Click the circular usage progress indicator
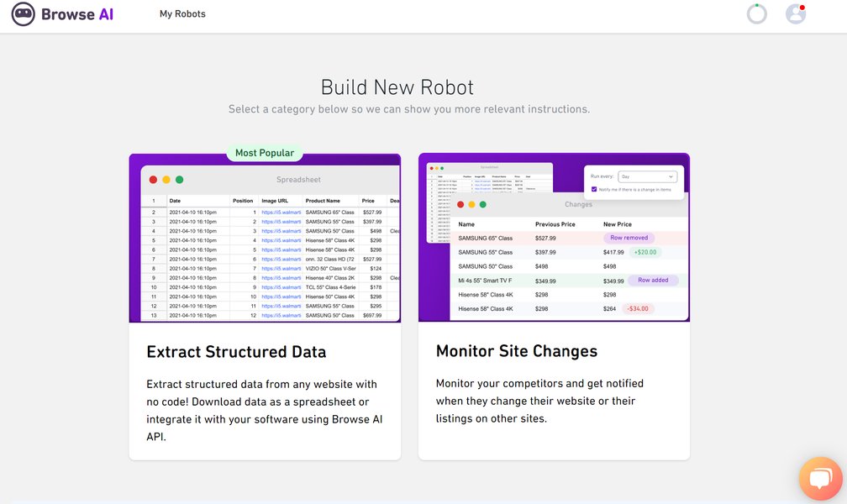Screen dimensions: 847x504 click(756, 14)
